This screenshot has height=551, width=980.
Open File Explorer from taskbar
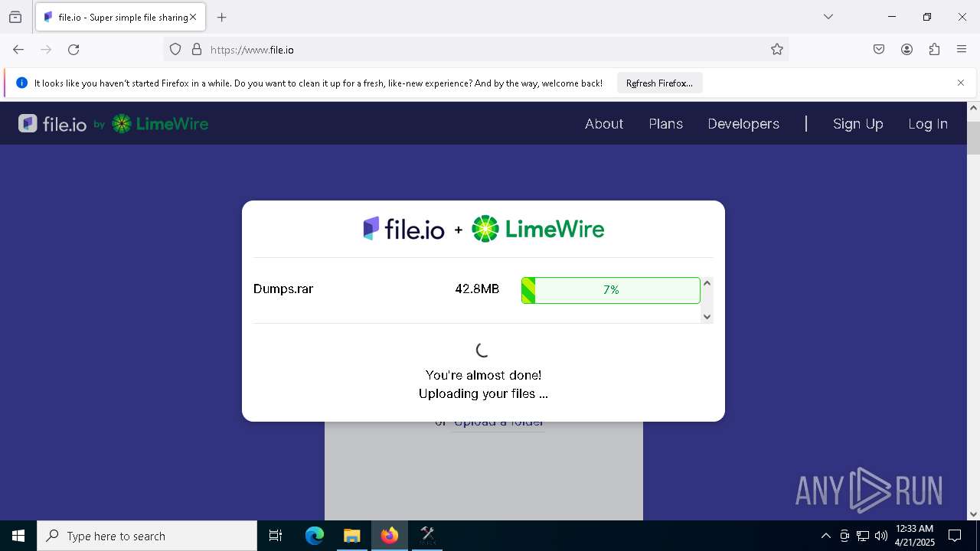click(351, 536)
